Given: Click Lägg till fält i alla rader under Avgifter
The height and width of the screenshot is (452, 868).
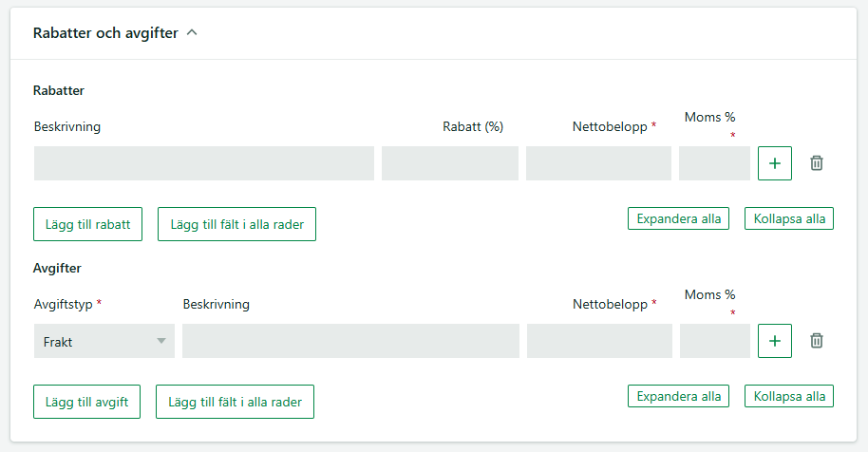Looking at the screenshot, I should coord(235,402).
